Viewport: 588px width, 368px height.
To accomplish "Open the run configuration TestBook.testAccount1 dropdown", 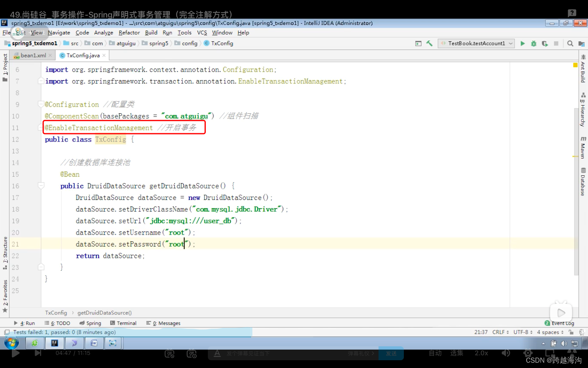I will coord(477,43).
